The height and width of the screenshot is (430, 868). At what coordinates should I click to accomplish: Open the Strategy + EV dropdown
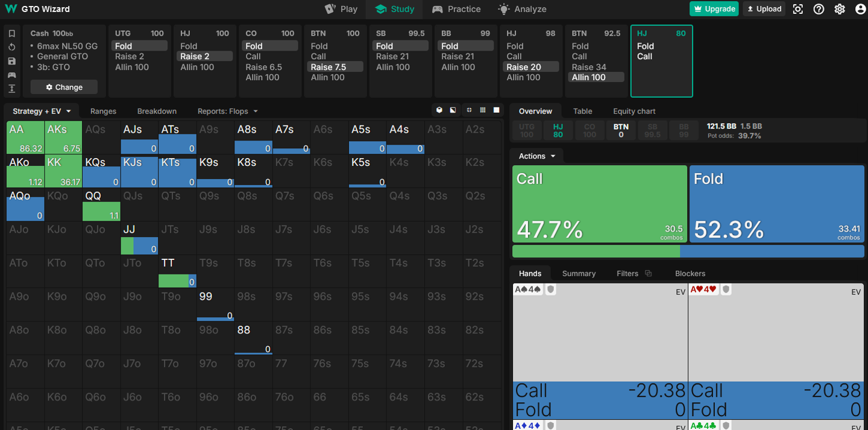42,111
